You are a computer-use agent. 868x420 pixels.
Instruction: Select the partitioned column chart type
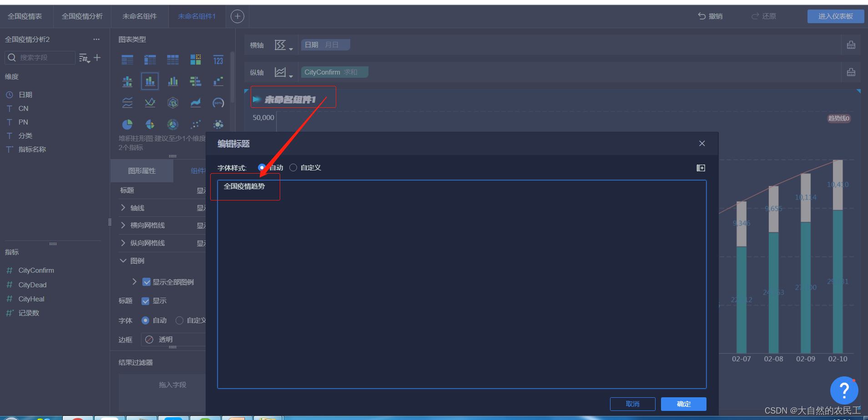click(x=127, y=81)
